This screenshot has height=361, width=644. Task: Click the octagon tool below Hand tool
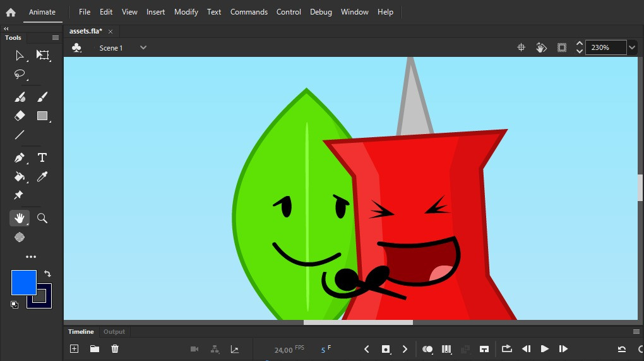pos(20,237)
